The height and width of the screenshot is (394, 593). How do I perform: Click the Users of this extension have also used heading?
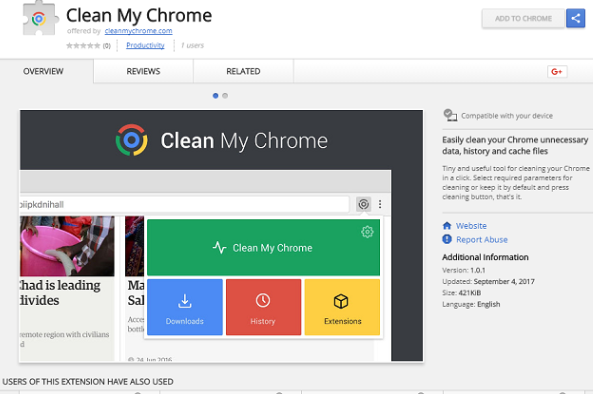point(88,382)
